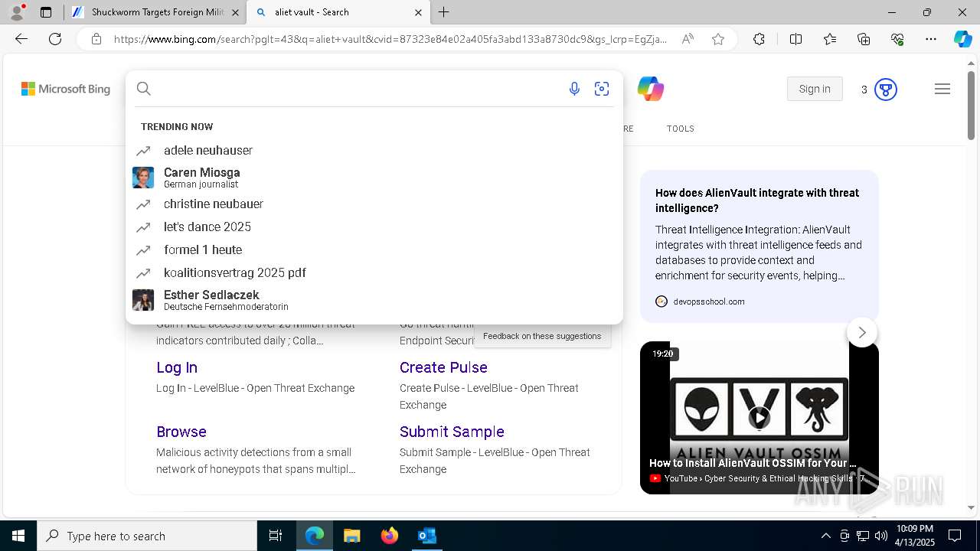Viewport: 980px width, 551px height.
Task: Select suggestion Esther Sedlaczek
Action: coord(374,300)
